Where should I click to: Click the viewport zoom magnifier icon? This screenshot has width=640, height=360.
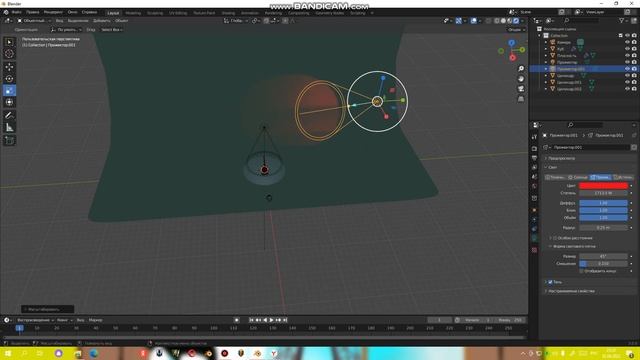521,69
